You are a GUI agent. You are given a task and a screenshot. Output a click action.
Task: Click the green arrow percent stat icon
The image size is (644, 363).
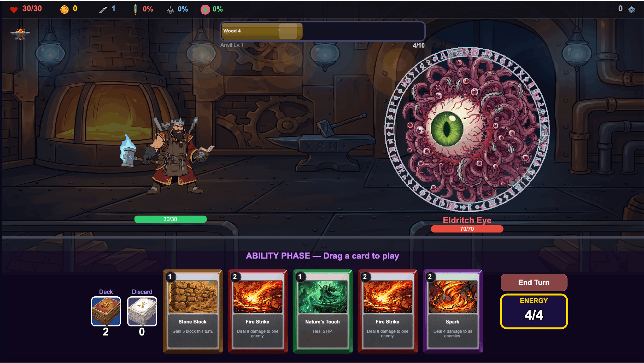click(x=205, y=9)
